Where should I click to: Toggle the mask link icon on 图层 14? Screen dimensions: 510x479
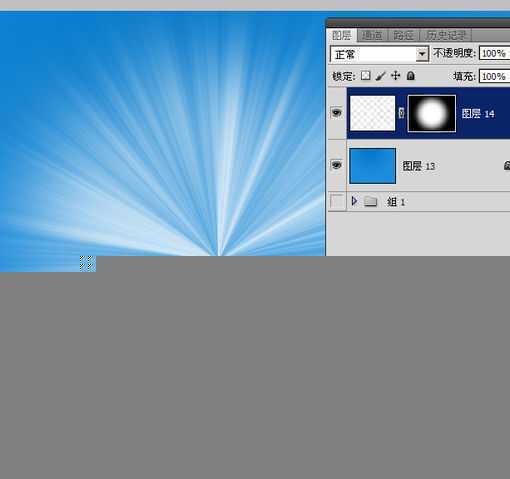click(x=401, y=113)
